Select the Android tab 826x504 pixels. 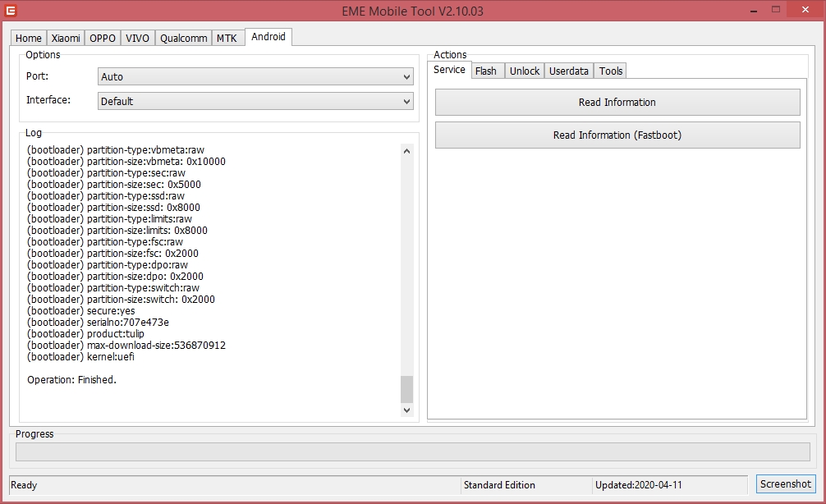tap(268, 36)
